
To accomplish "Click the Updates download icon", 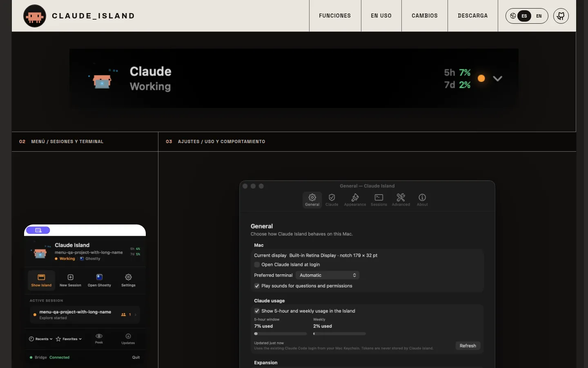I will coord(128,336).
